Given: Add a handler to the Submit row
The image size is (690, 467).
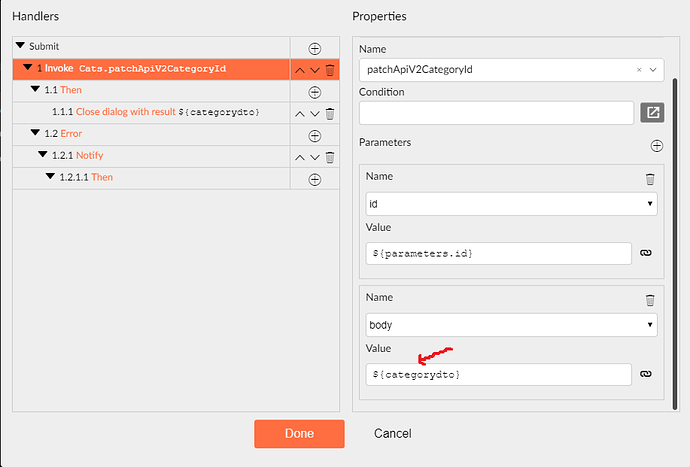Looking at the screenshot, I should click(315, 48).
